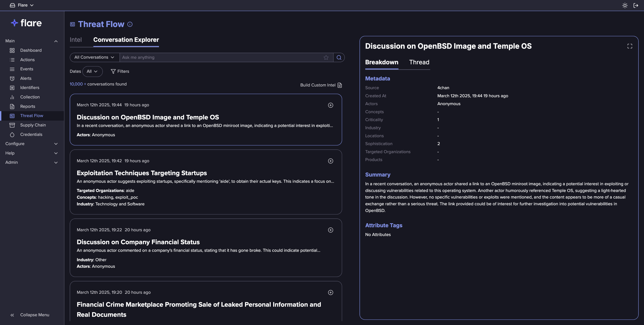The height and width of the screenshot is (325, 644).
Task: Click the Ask me anything input field
Action: 221,57
